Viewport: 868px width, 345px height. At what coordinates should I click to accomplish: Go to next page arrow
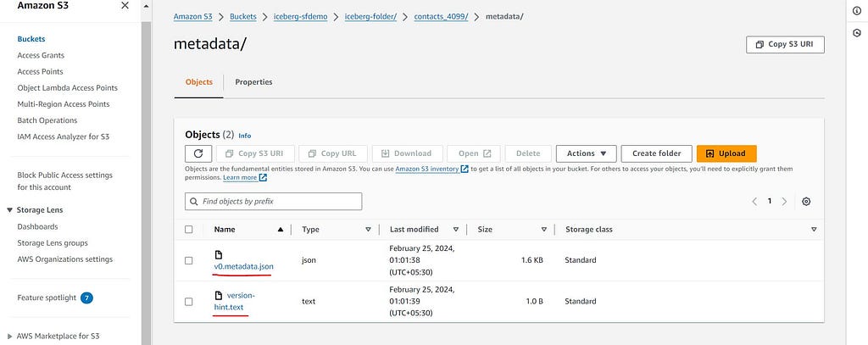(x=784, y=202)
